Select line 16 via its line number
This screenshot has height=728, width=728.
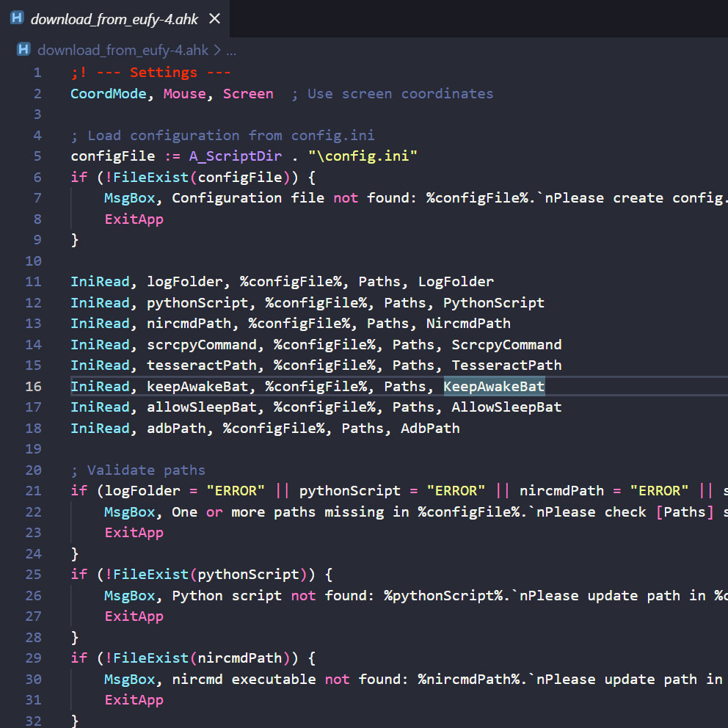(x=34, y=386)
